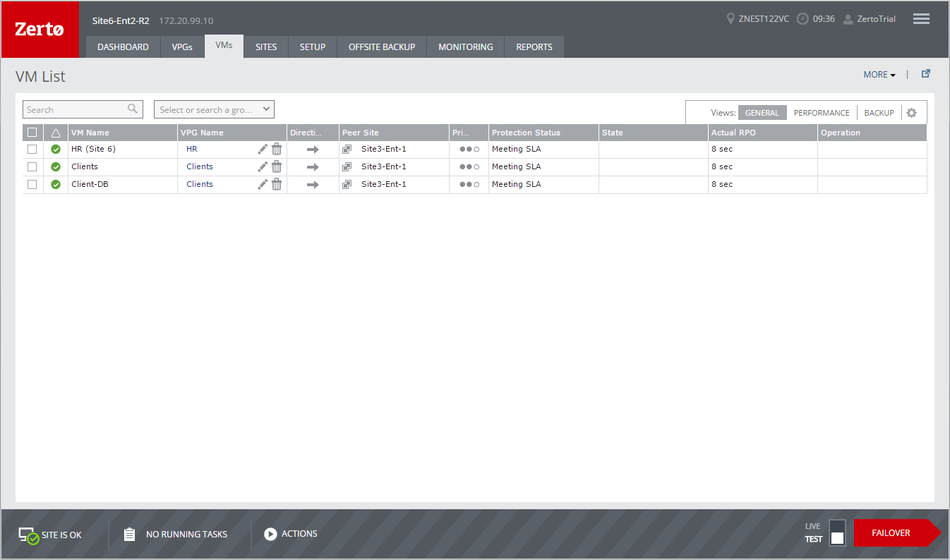The image size is (950, 560).
Task: Click the red FAILOVER button
Action: 897,533
